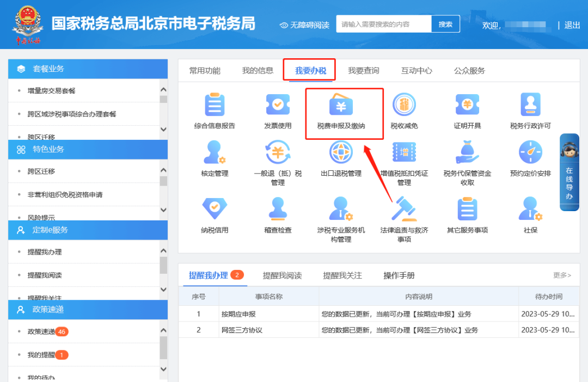Screen dimensions: 588x382
Task: Open the 发票使用 icon
Action: 278,104
